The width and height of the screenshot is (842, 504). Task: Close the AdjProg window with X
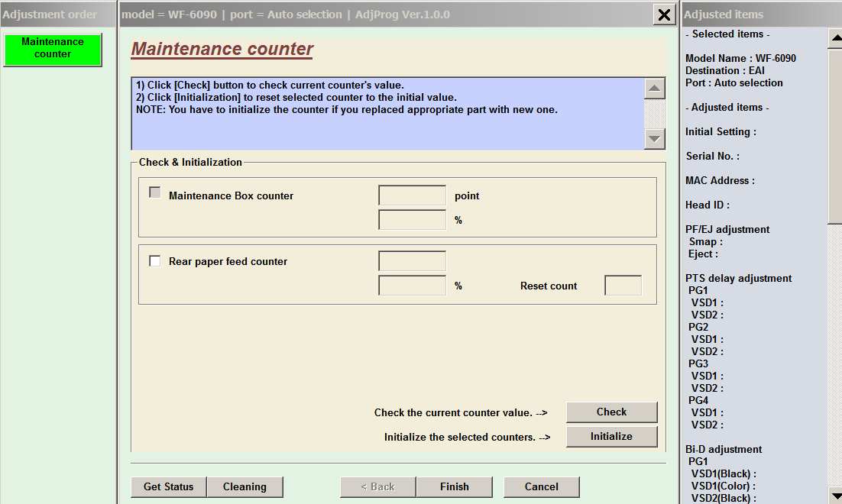pyautogui.click(x=664, y=15)
